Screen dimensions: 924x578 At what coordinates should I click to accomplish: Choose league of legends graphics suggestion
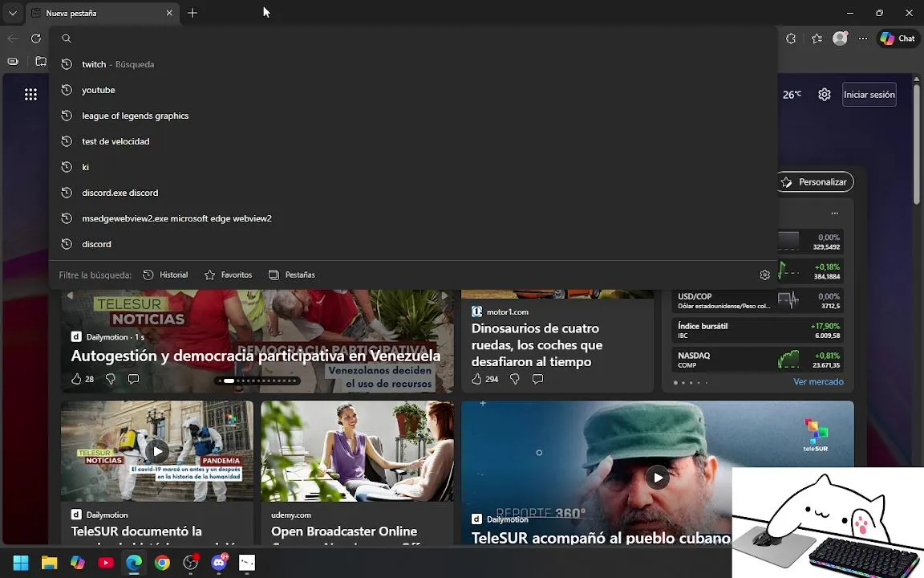tap(412, 116)
